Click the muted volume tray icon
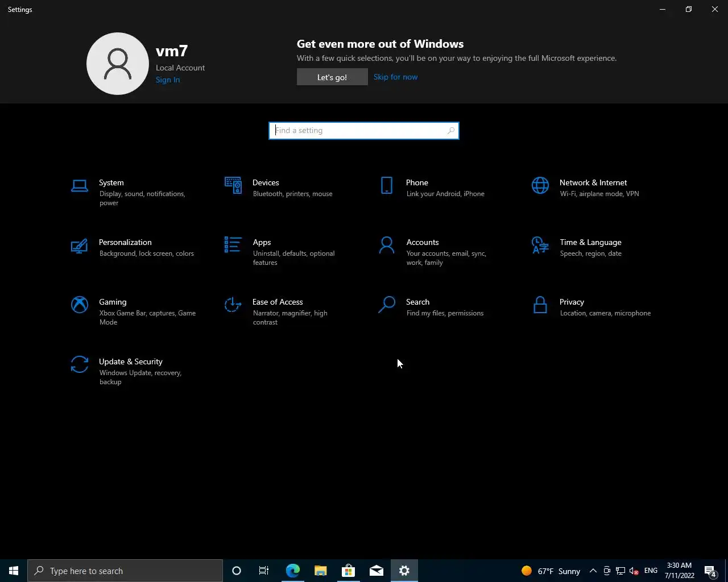This screenshot has width=728, height=582. click(x=634, y=571)
